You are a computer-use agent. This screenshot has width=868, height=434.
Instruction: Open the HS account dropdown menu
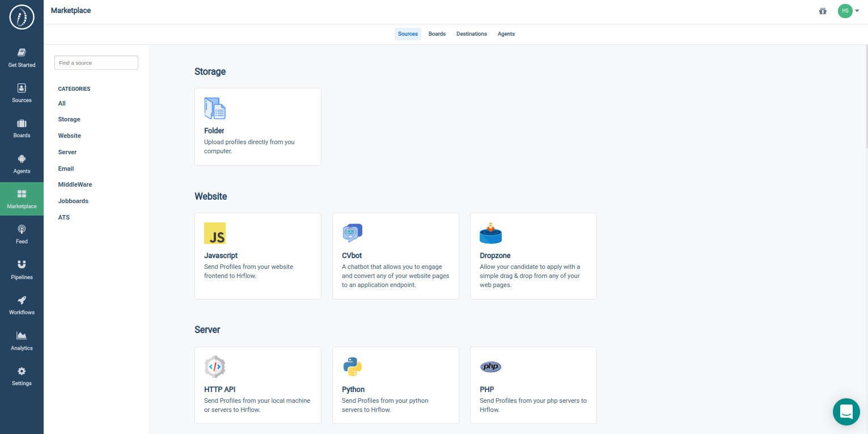coord(849,11)
